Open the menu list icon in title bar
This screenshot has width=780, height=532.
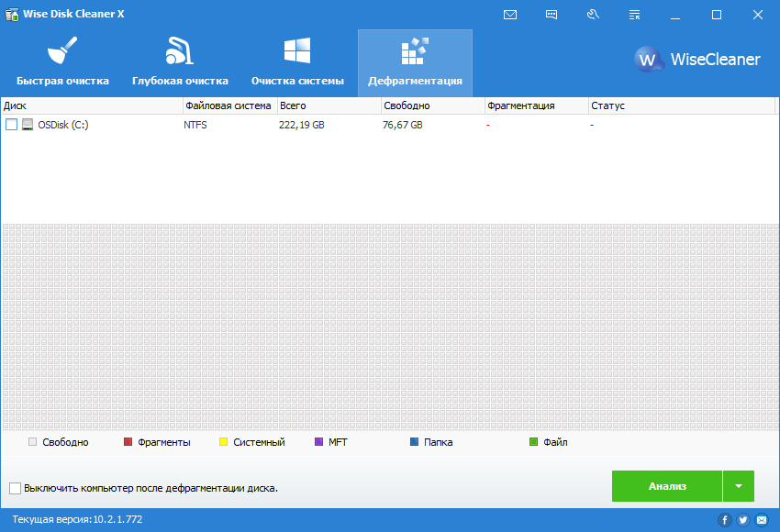tap(634, 15)
